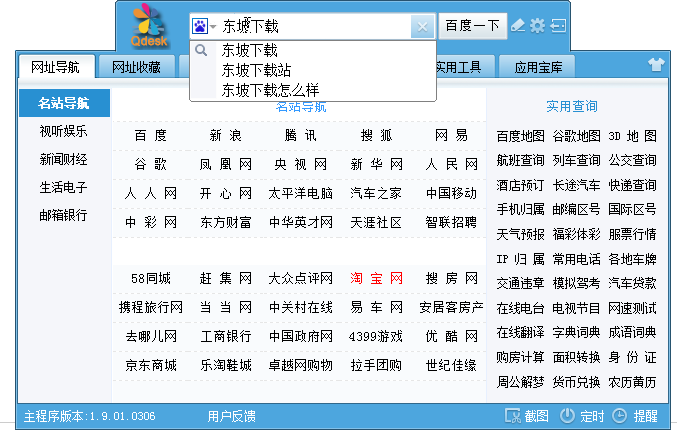Click the 提醒 clock reminder icon
The image size is (677, 433).
[620, 416]
